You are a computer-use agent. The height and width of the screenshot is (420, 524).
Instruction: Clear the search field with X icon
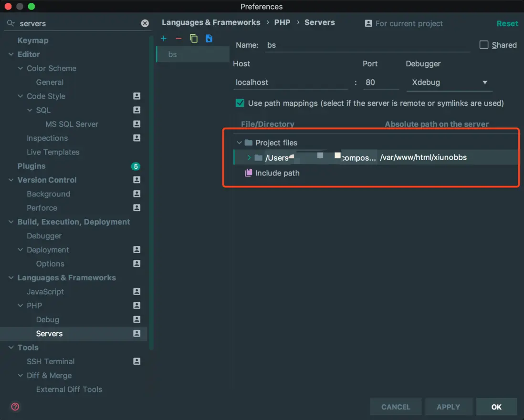[x=145, y=23]
